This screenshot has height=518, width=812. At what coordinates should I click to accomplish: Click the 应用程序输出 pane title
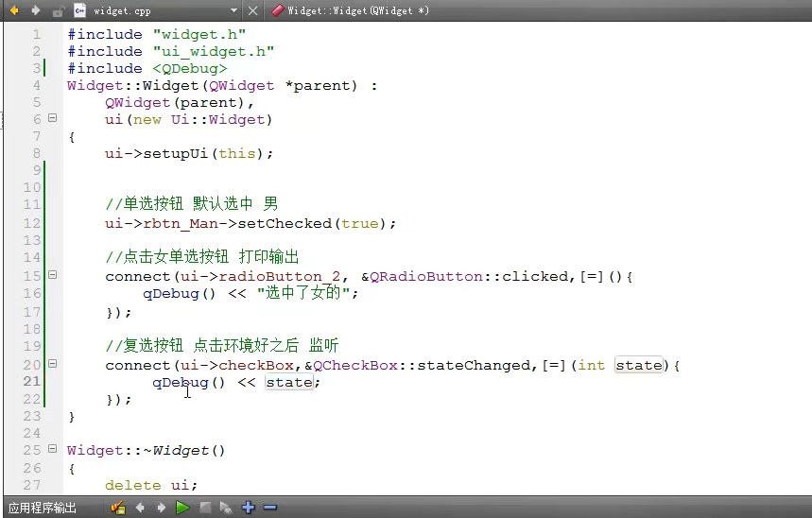tap(42, 508)
